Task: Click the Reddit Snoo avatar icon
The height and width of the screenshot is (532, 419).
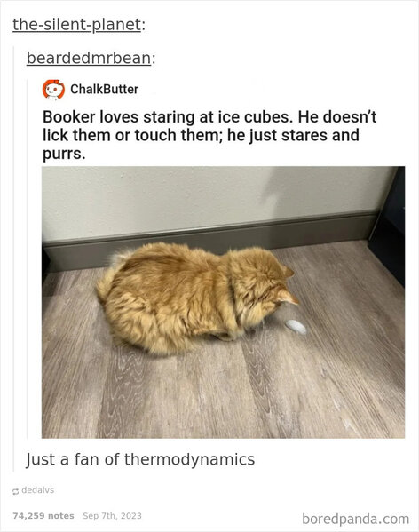Action: (53, 90)
